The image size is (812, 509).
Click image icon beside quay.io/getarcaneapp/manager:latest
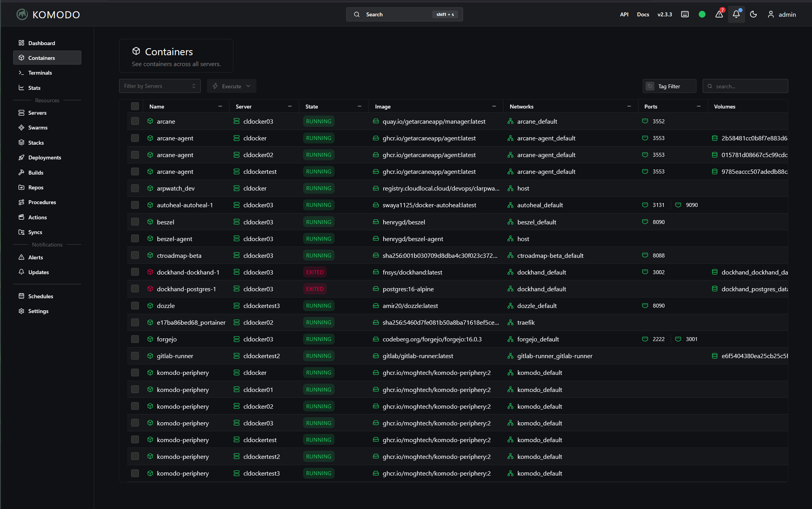click(x=376, y=121)
